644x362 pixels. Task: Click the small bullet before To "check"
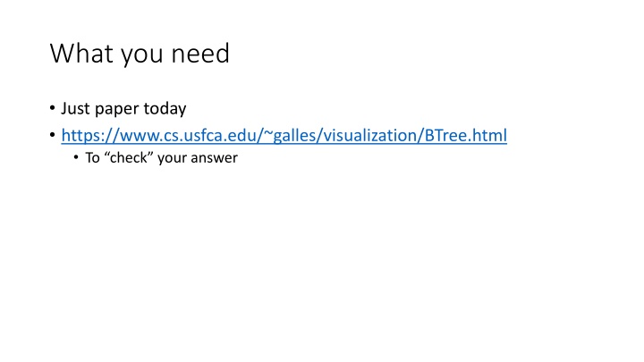pyautogui.click(x=76, y=157)
